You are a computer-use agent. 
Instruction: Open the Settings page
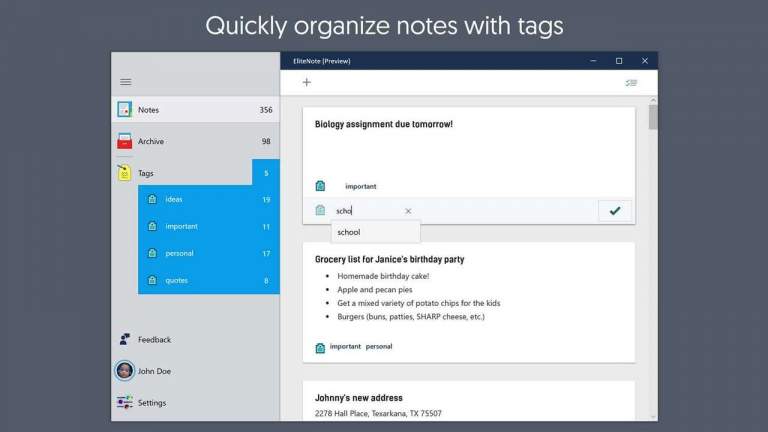(195, 402)
